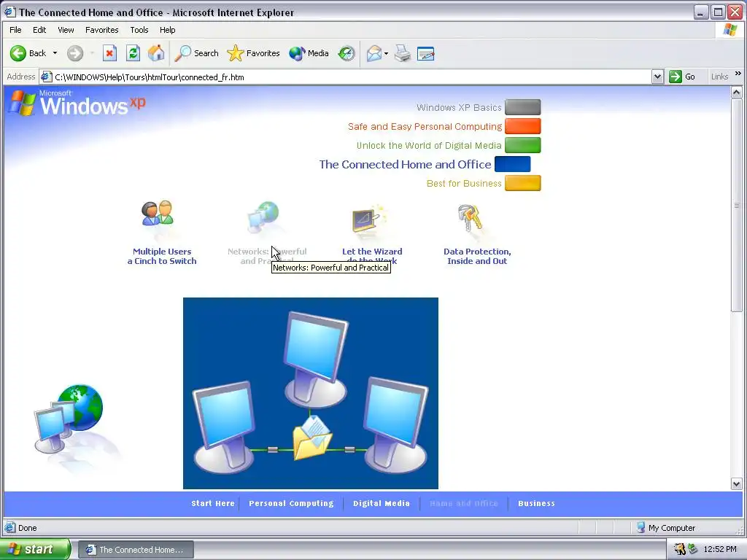Open the Tools menu
747x560 pixels.
pyautogui.click(x=139, y=29)
